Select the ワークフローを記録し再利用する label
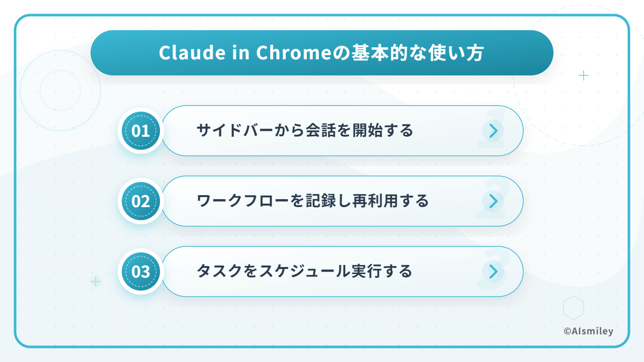The image size is (644, 362). tap(312, 201)
